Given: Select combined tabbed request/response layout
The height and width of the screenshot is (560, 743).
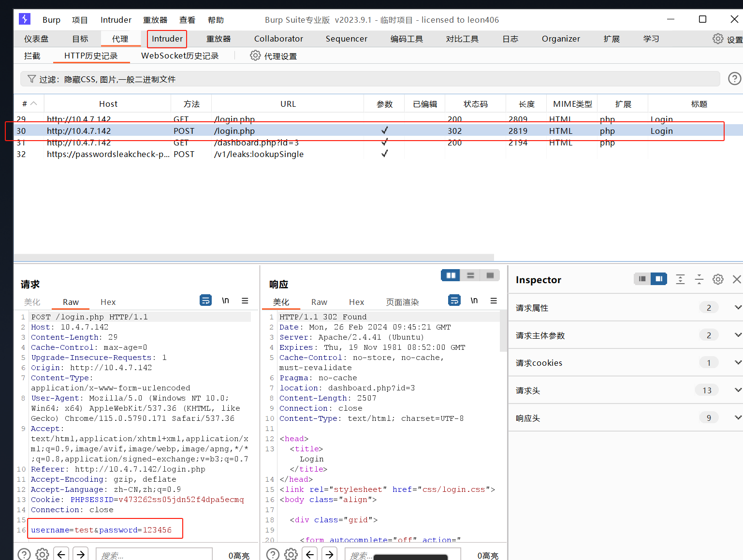Looking at the screenshot, I should [x=490, y=275].
